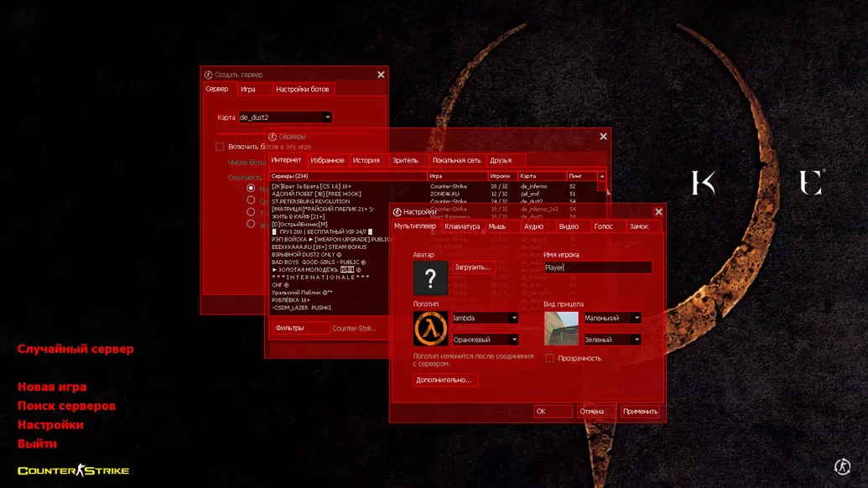The height and width of the screenshot is (488, 868).
Task: Sort by the Пинг column header
Action: (x=582, y=176)
